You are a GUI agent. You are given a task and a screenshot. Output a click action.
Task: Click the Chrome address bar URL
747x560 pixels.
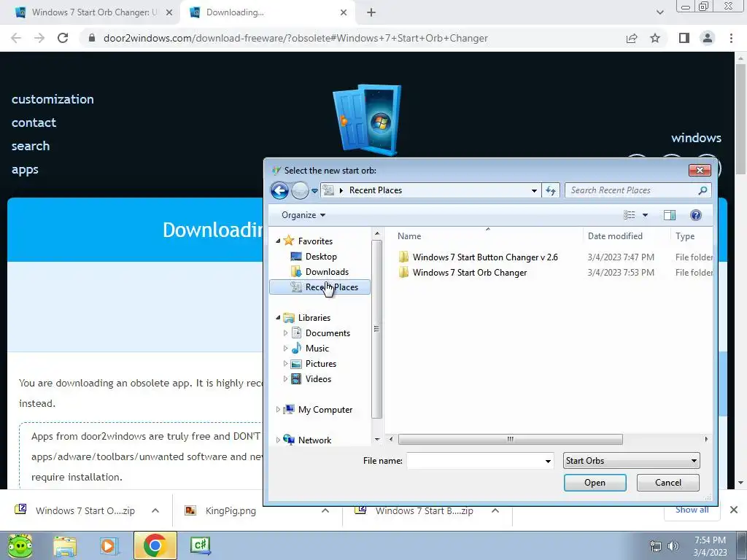pyautogui.click(x=295, y=38)
